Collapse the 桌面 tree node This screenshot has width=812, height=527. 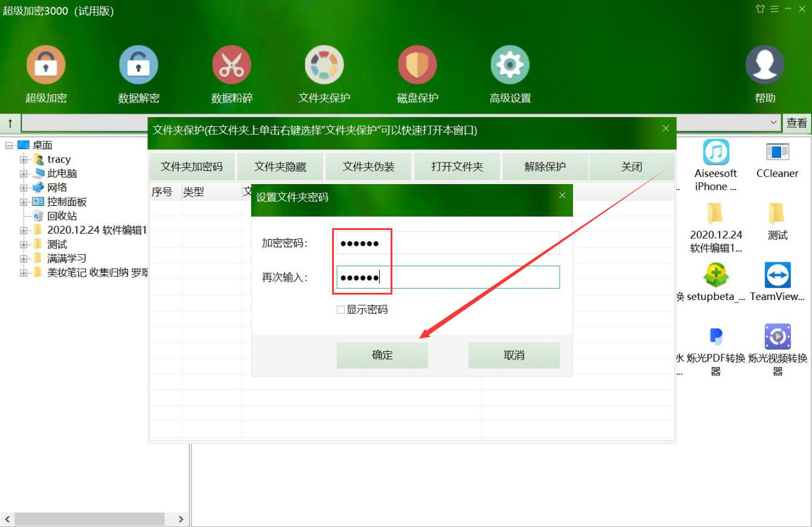pyautogui.click(x=9, y=145)
